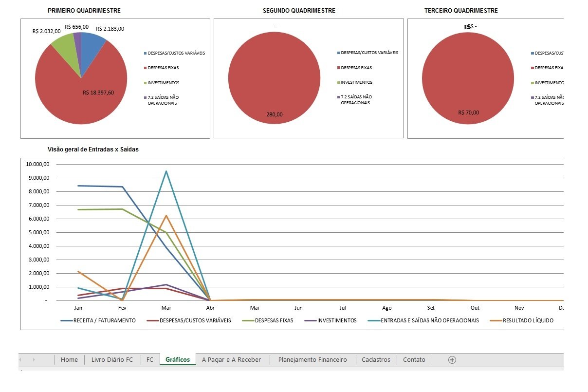
Task: Click Investimentos legend in first chart
Action: [x=162, y=83]
